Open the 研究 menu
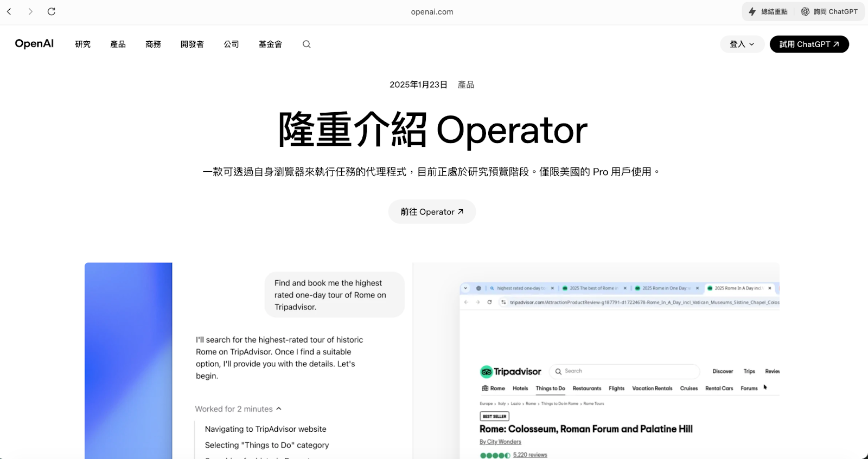Image resolution: width=868 pixels, height=459 pixels. (83, 44)
